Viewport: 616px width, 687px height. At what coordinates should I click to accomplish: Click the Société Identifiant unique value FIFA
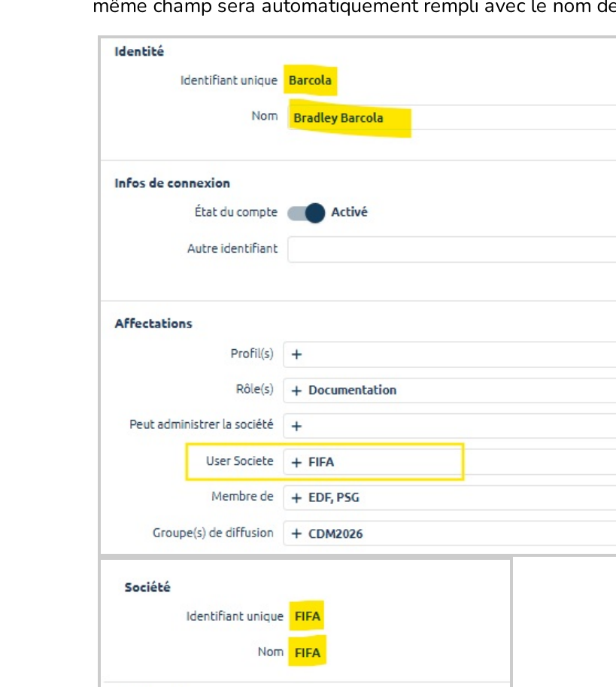(308, 617)
